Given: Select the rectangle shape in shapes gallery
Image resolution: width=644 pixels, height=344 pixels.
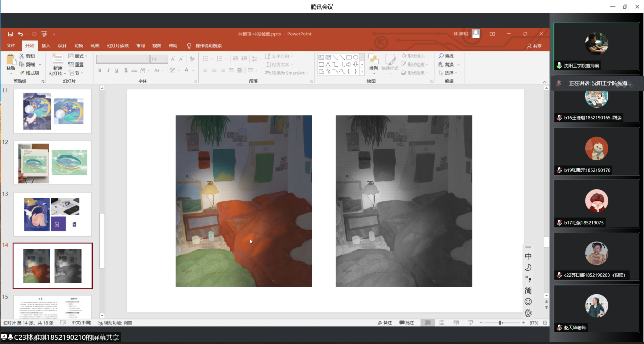Looking at the screenshot, I should (349, 57).
